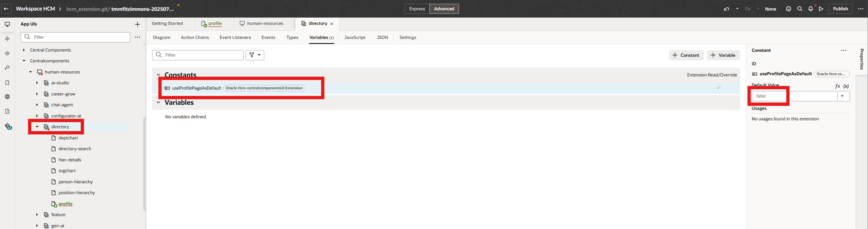Open the notifications bell icon
Screen dimensions: 868x229
pos(811,9)
